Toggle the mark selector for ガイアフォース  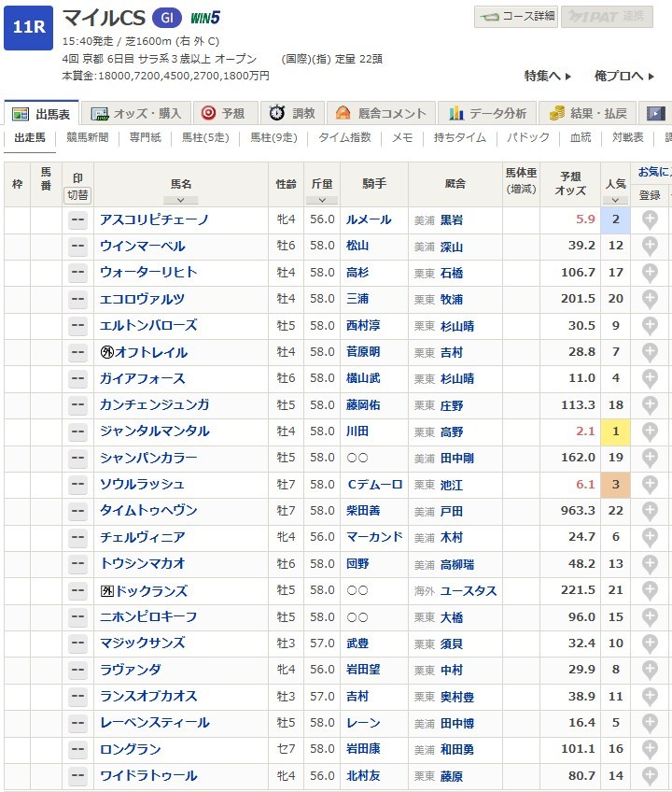(x=78, y=379)
